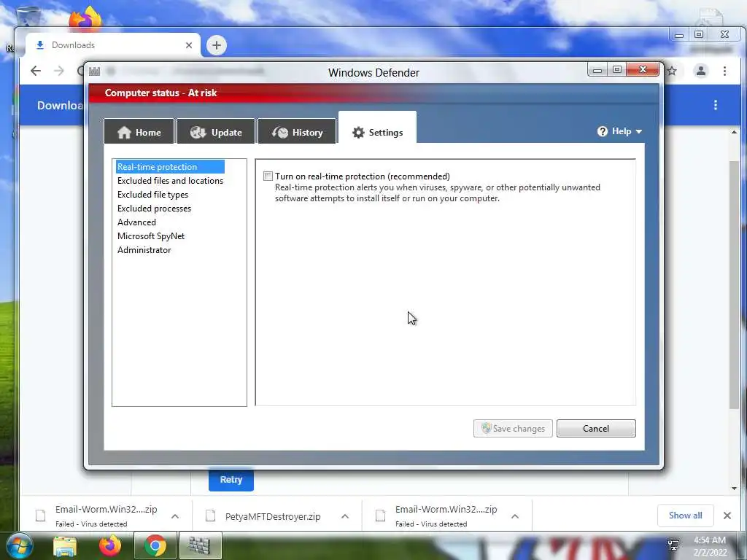Open Administrator settings section
747x560 pixels.
(x=144, y=249)
